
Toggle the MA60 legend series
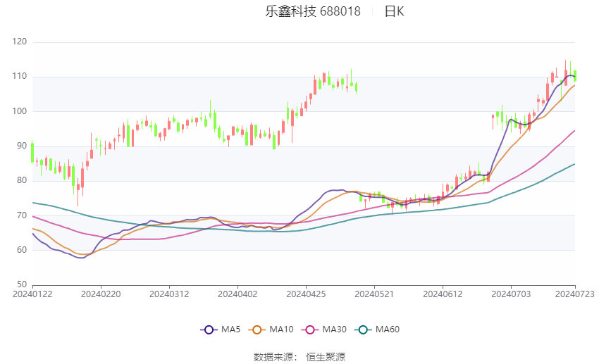click(x=377, y=330)
